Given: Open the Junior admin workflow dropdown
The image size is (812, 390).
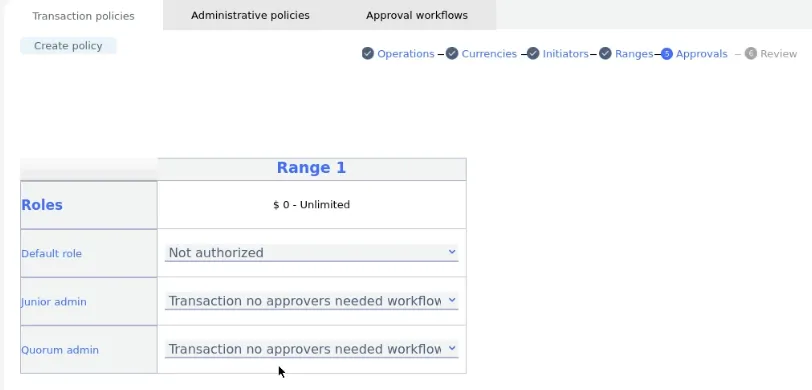Looking at the screenshot, I should pyautogui.click(x=311, y=301).
